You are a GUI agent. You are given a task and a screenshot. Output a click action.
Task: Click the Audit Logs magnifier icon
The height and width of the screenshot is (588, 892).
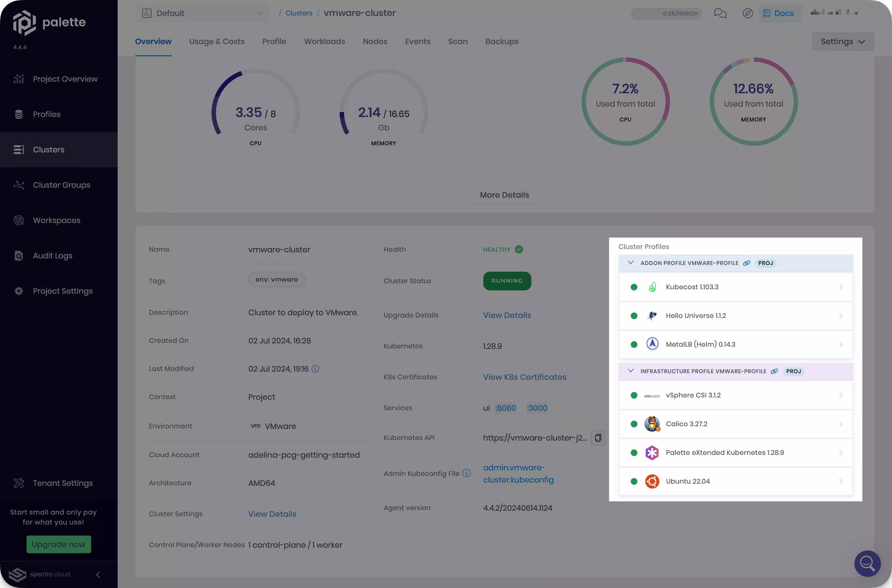coord(19,256)
